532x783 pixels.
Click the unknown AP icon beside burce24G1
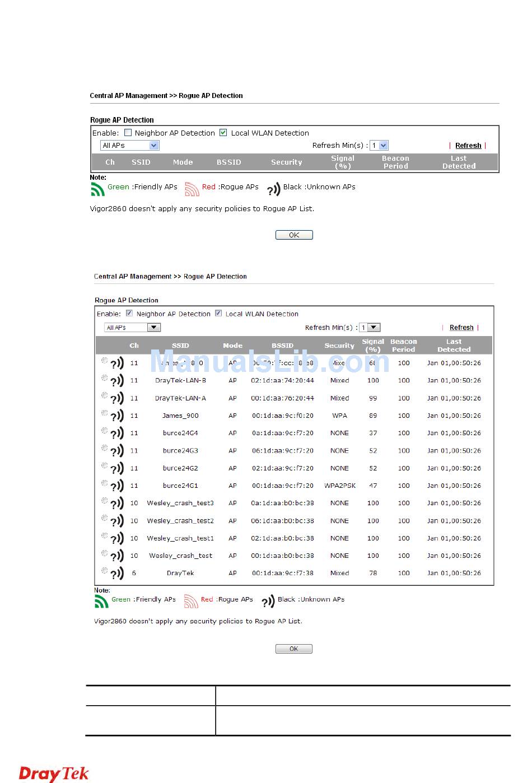117,486
